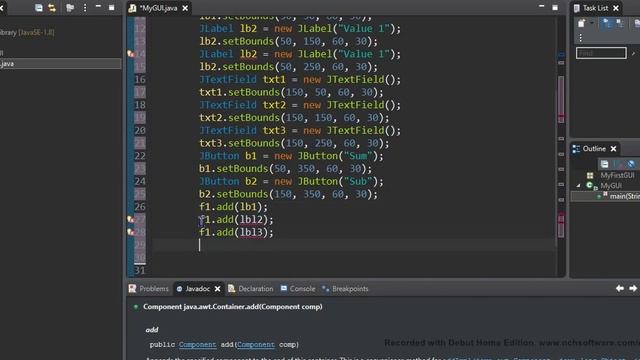Click error marker on line 28
The width and height of the screenshot is (640, 360).
click(131, 232)
